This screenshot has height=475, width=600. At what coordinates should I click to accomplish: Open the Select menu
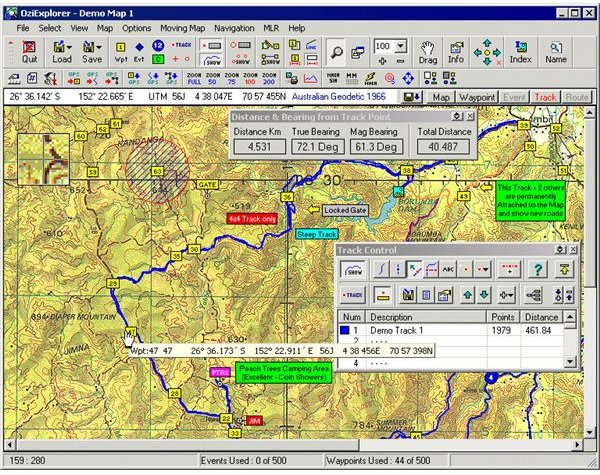pyautogui.click(x=50, y=28)
